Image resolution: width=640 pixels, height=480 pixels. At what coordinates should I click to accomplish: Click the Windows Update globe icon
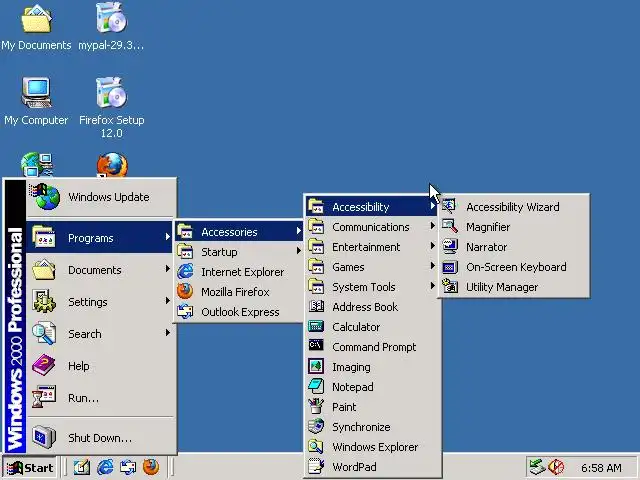[45, 196]
